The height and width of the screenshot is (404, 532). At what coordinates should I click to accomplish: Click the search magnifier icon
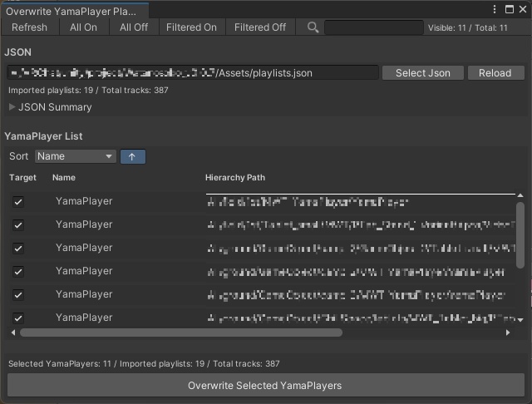(313, 27)
